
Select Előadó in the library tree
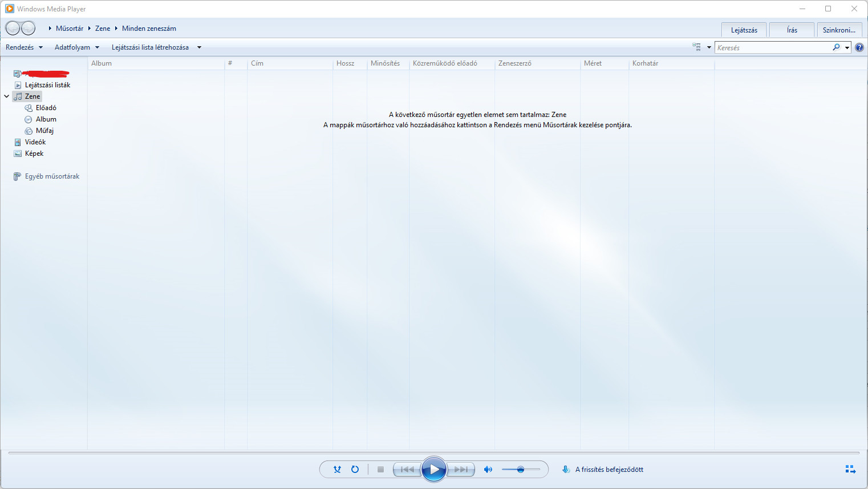(46, 108)
